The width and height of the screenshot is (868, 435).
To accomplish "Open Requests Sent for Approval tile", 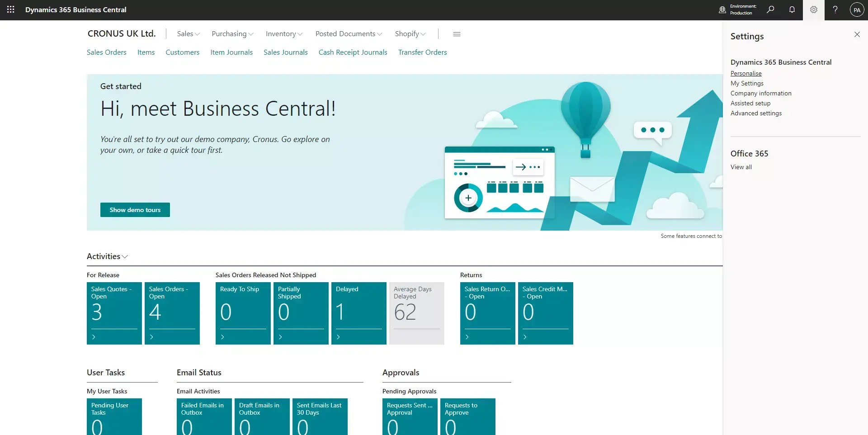I will (x=410, y=417).
